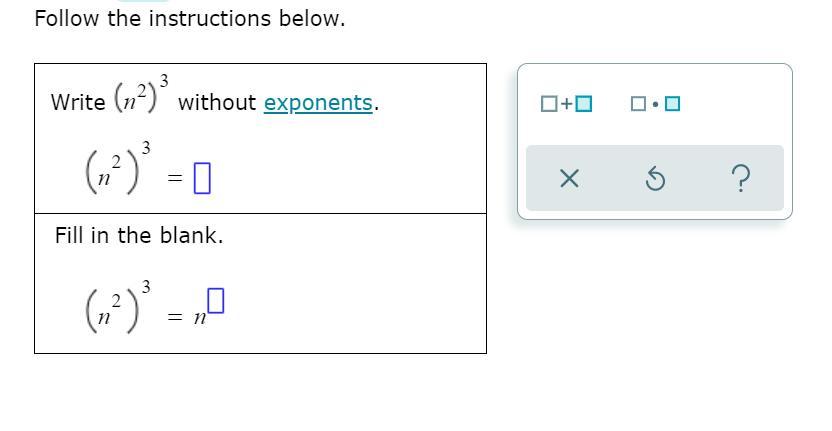832x431 pixels.
Task: Click the right square of the multiplication template
Action: coord(672,103)
